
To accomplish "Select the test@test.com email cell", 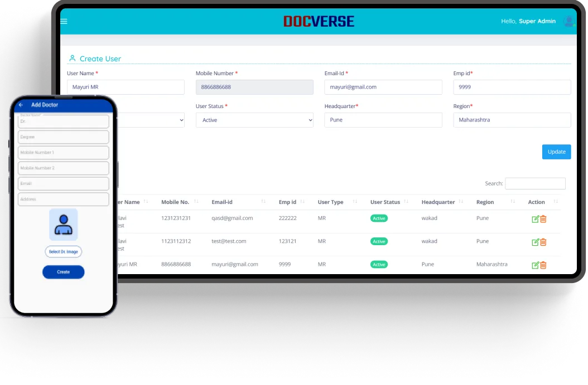I will [229, 242].
